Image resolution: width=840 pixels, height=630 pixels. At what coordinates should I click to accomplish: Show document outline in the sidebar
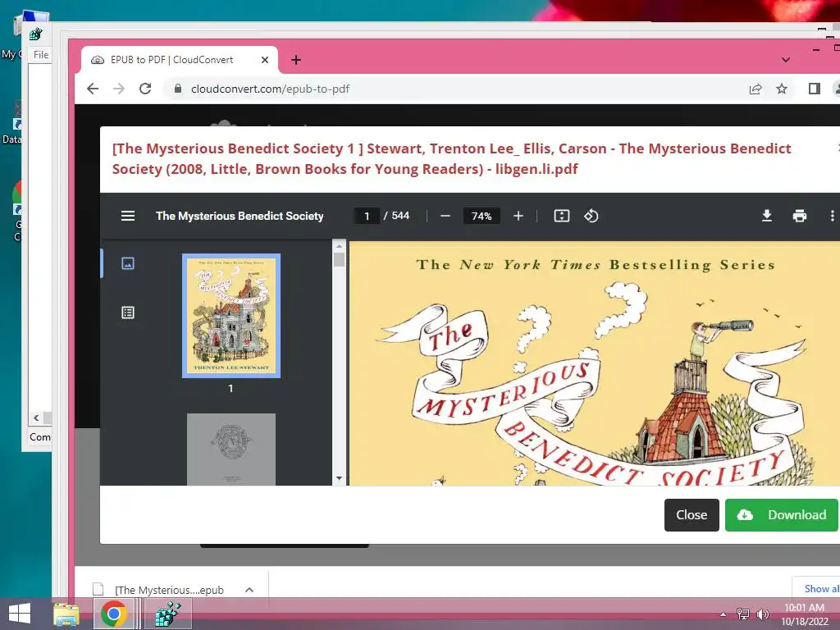(x=128, y=313)
